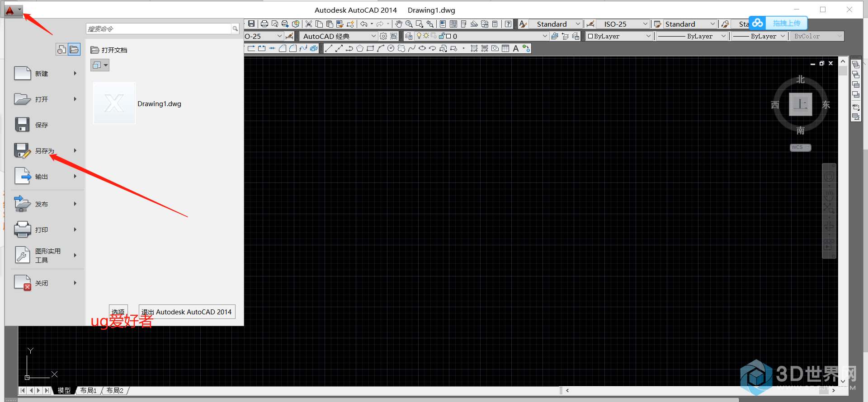Image resolution: width=868 pixels, height=402 pixels.
Task: Click the plot/print icon in top toolbar
Action: click(264, 24)
